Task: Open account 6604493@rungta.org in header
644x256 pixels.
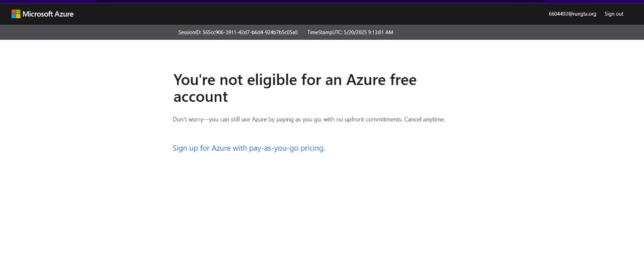Action: coord(572,14)
